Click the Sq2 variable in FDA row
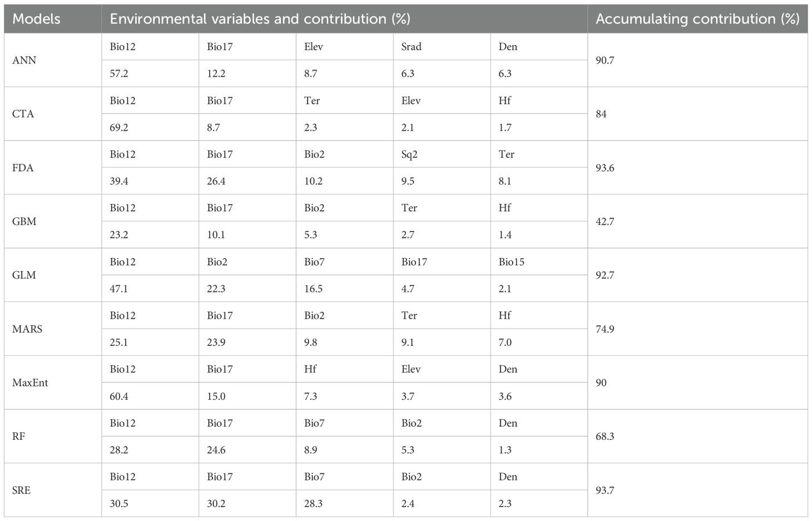812x521 pixels. (409, 154)
